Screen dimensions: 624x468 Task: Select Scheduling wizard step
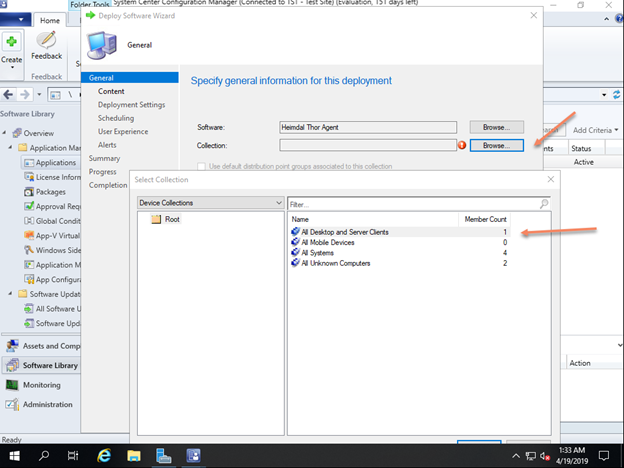(x=116, y=118)
